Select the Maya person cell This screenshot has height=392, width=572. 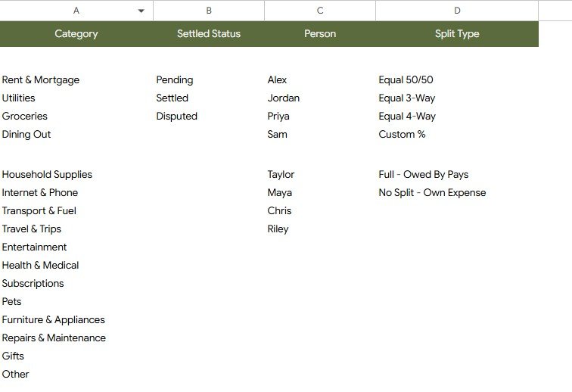click(320, 193)
